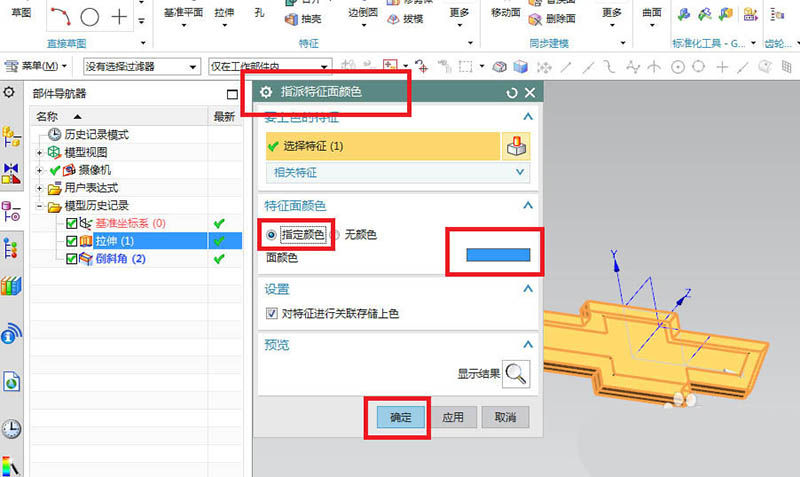Reset the dialog with the refresh icon
Screen dimensions: 800x477
(512, 93)
